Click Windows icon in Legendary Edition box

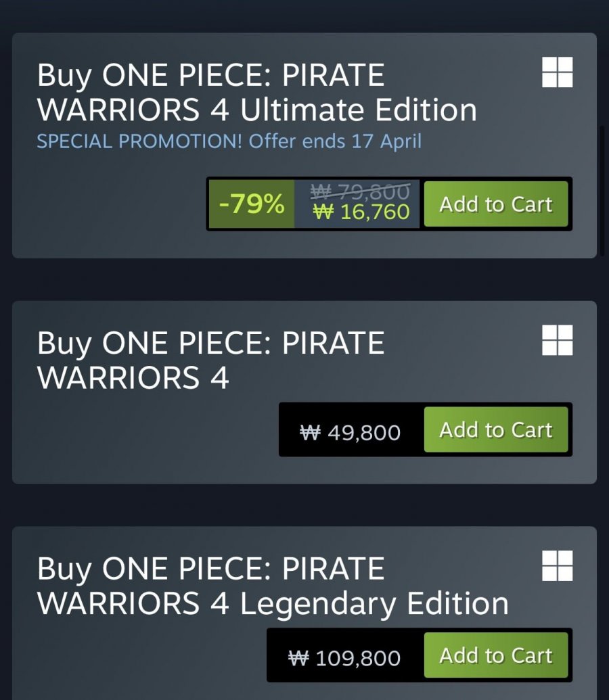coord(557,565)
